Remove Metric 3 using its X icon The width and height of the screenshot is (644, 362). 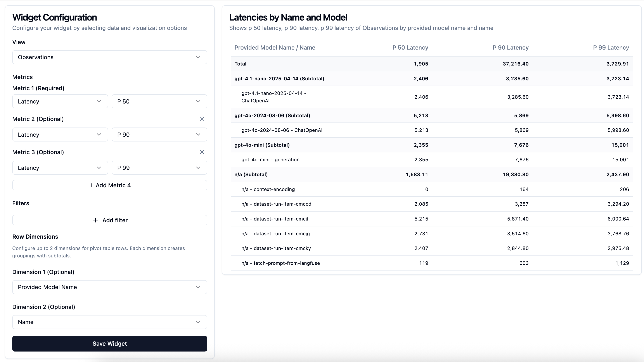pyautogui.click(x=202, y=152)
